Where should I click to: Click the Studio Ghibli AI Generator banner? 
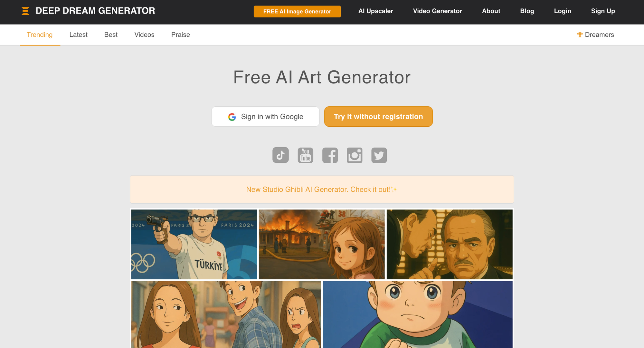(322, 189)
